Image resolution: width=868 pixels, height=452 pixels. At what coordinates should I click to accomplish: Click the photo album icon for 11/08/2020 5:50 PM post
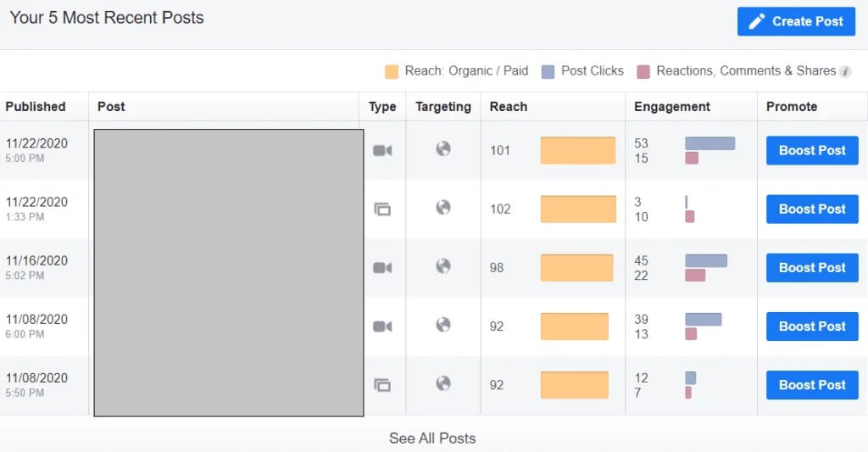click(x=382, y=385)
